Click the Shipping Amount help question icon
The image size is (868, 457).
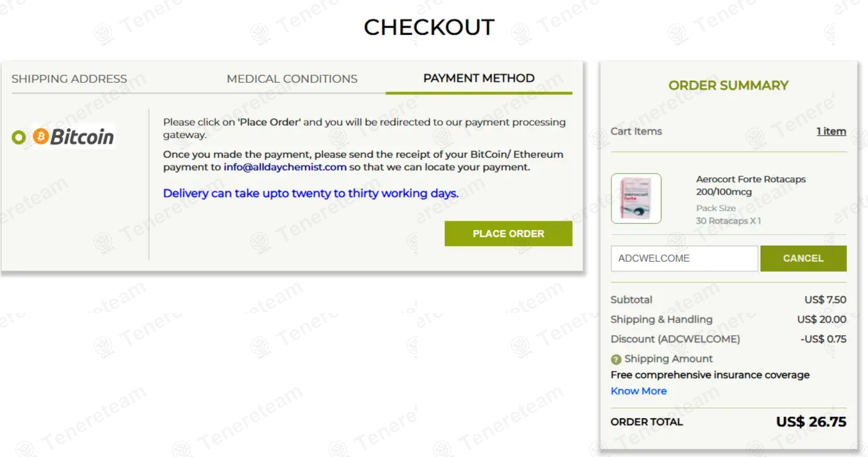coord(616,359)
